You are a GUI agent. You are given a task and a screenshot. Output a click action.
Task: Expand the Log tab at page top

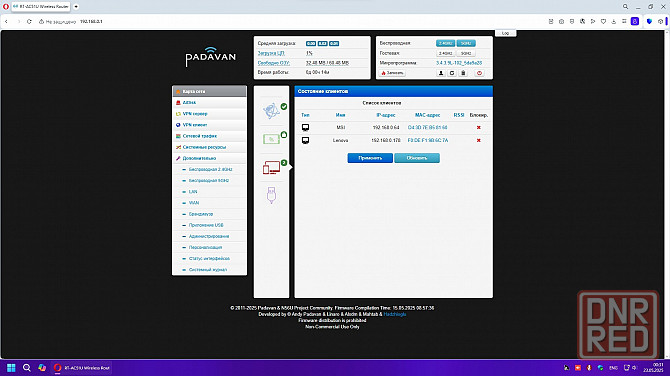pos(505,33)
